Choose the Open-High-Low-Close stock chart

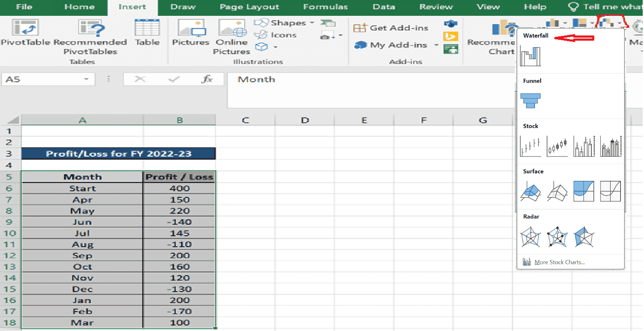[x=557, y=146]
